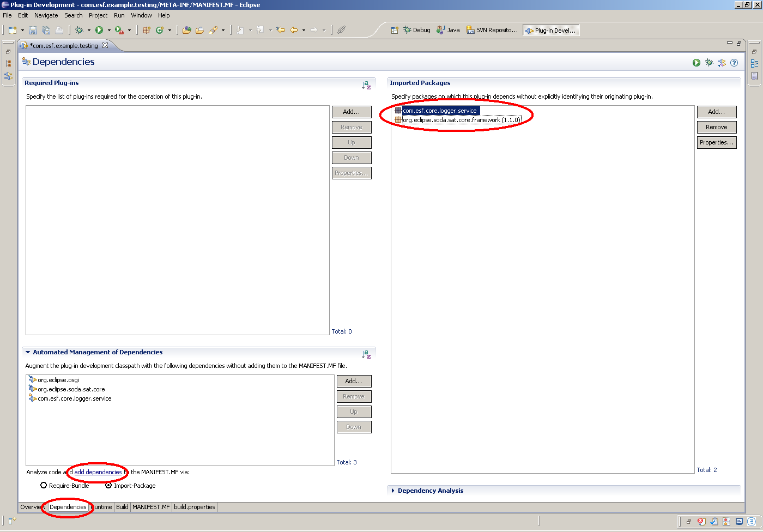Maximize the editor area
The height and width of the screenshot is (532, 763).
point(739,43)
